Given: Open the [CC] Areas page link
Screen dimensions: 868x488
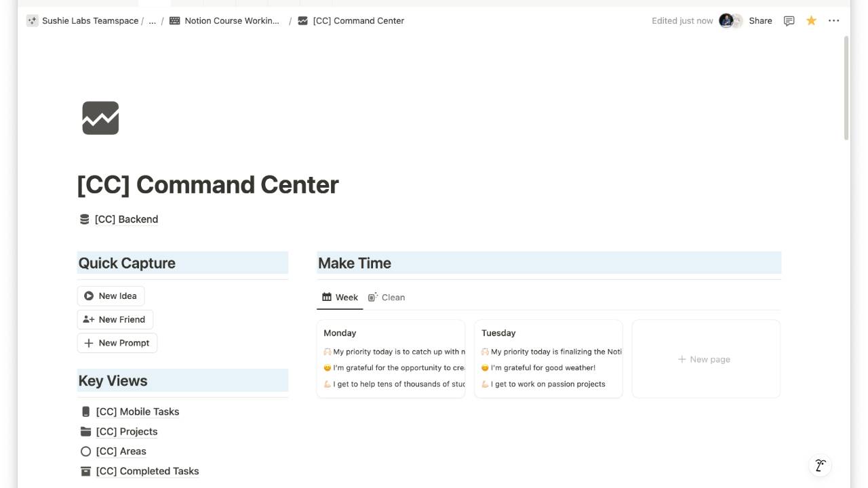Looking at the screenshot, I should (x=121, y=451).
